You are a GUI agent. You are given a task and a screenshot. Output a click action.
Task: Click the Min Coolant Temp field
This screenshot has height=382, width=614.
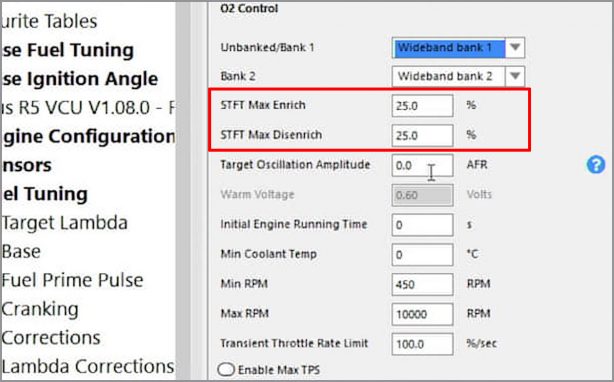[423, 254]
